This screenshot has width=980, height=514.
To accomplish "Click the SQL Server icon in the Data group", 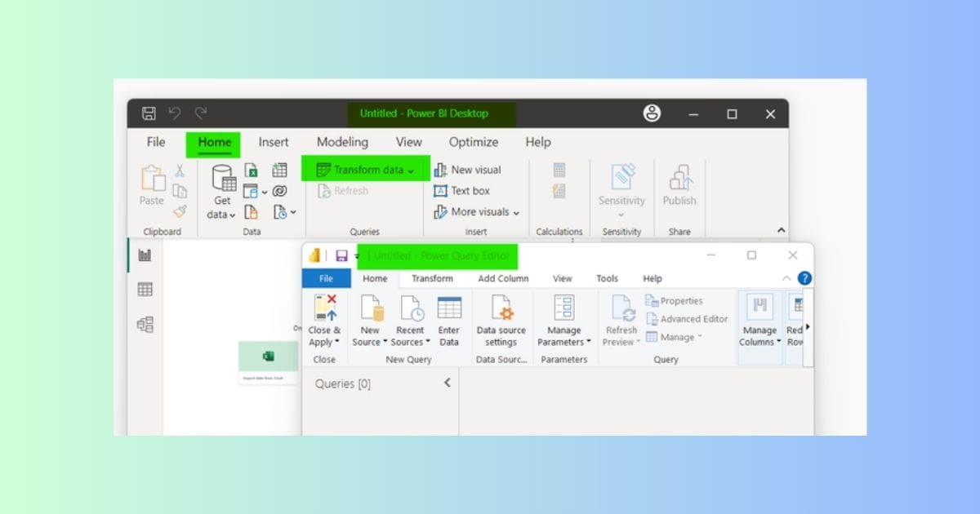I will coord(252,212).
